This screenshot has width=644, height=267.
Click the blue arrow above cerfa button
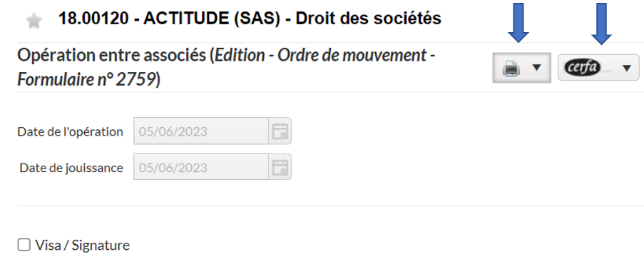tap(601, 24)
